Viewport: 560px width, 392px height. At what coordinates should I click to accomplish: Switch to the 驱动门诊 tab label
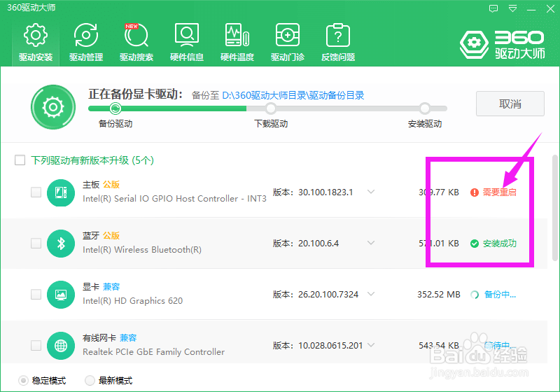(x=288, y=57)
